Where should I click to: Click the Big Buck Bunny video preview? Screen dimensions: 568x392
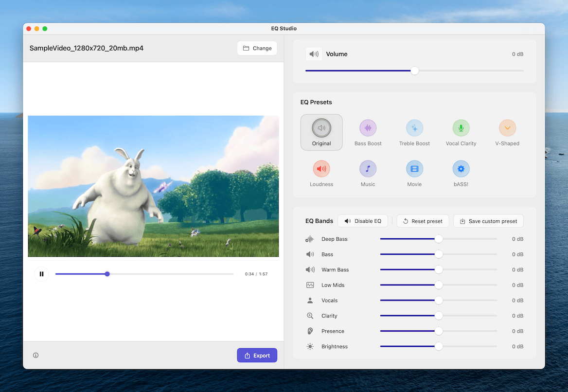click(153, 186)
